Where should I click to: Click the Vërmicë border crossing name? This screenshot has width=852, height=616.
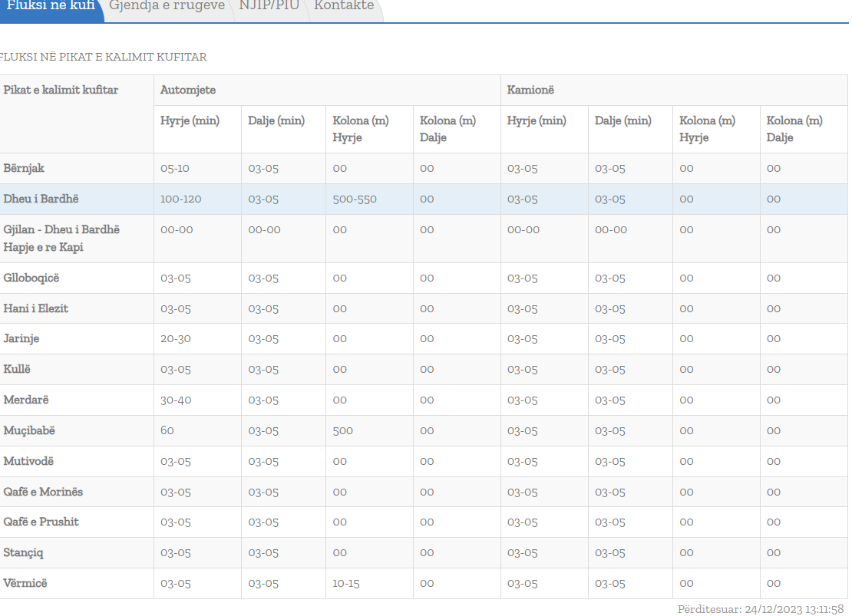pyautogui.click(x=25, y=583)
